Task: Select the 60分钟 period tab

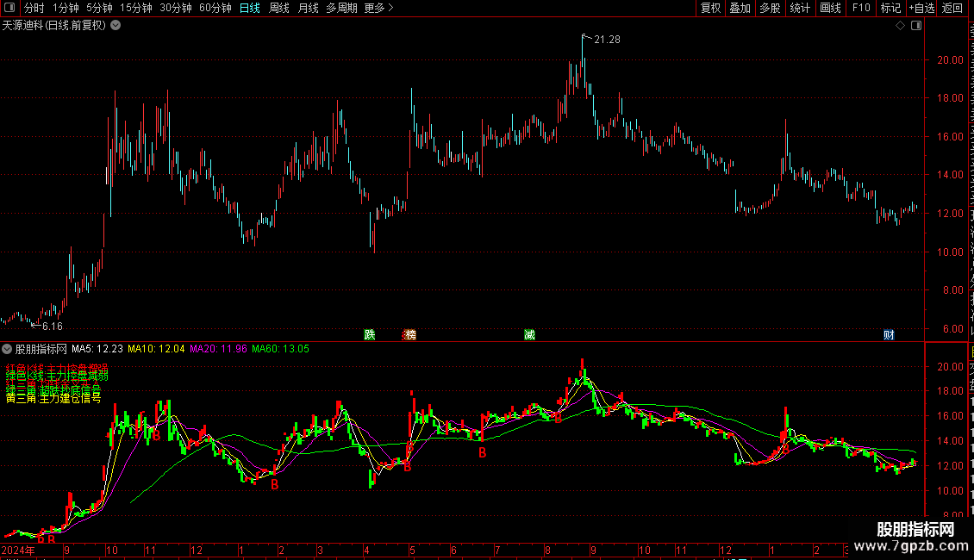Action: [x=215, y=8]
